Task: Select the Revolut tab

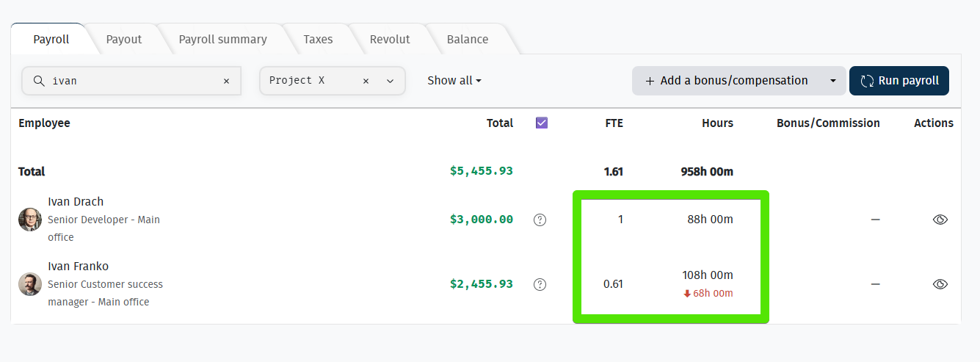Action: (390, 40)
